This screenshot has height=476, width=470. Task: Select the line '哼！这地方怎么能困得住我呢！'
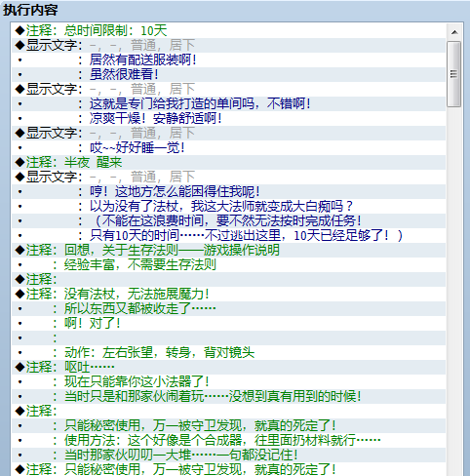point(228,191)
